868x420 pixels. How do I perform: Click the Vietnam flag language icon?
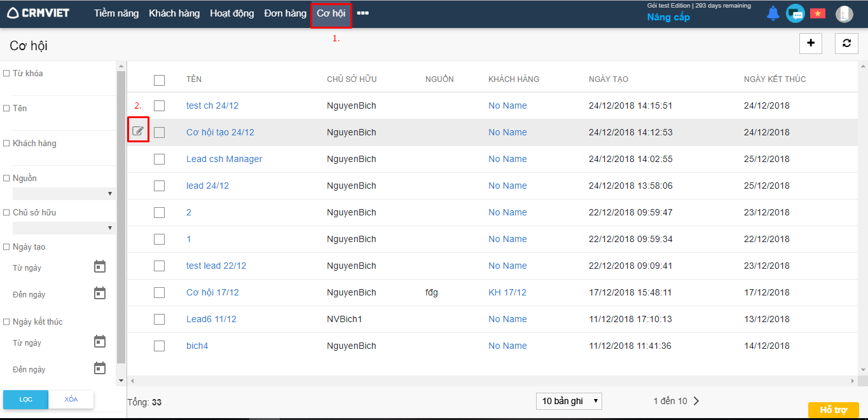(817, 13)
